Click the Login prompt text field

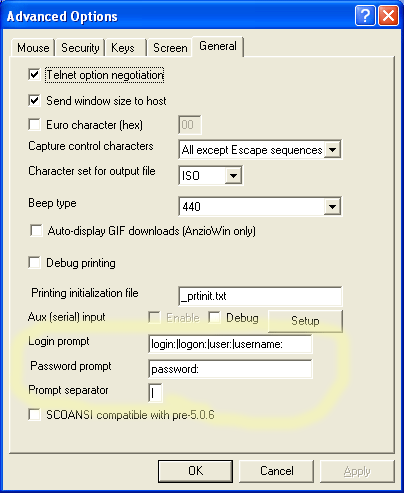(230, 344)
